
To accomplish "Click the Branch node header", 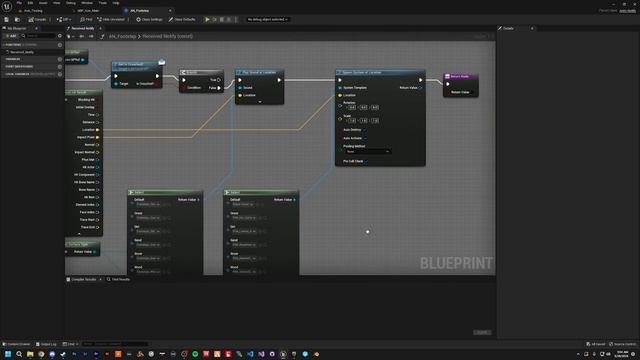I will (x=201, y=72).
